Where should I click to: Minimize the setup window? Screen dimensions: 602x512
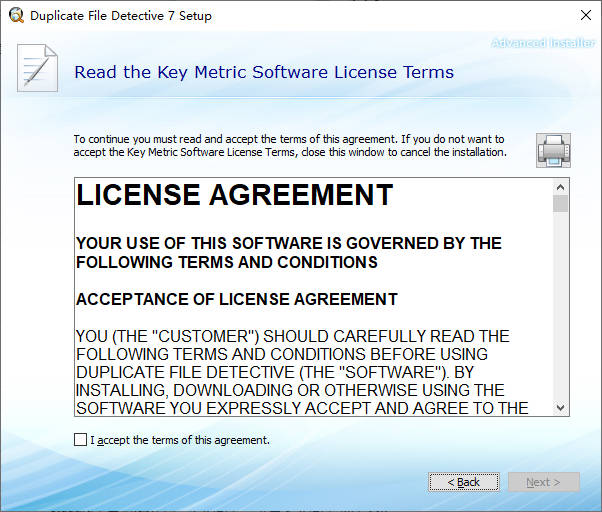point(490,16)
